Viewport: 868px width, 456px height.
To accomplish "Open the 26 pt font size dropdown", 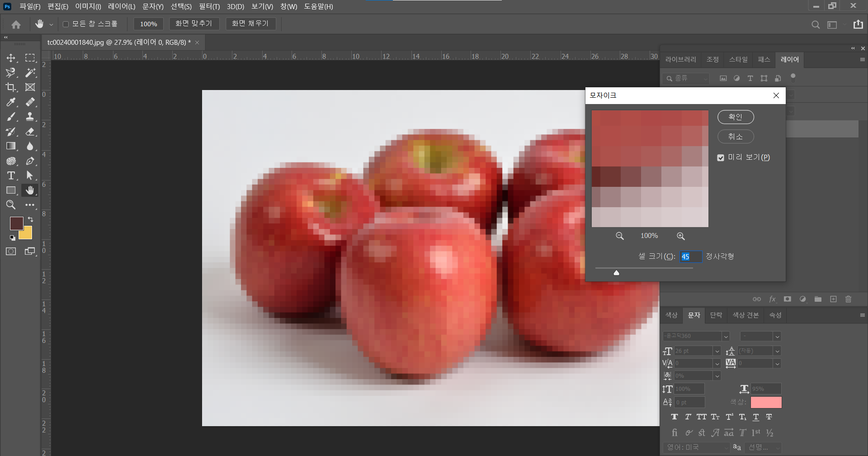I will [x=717, y=351].
